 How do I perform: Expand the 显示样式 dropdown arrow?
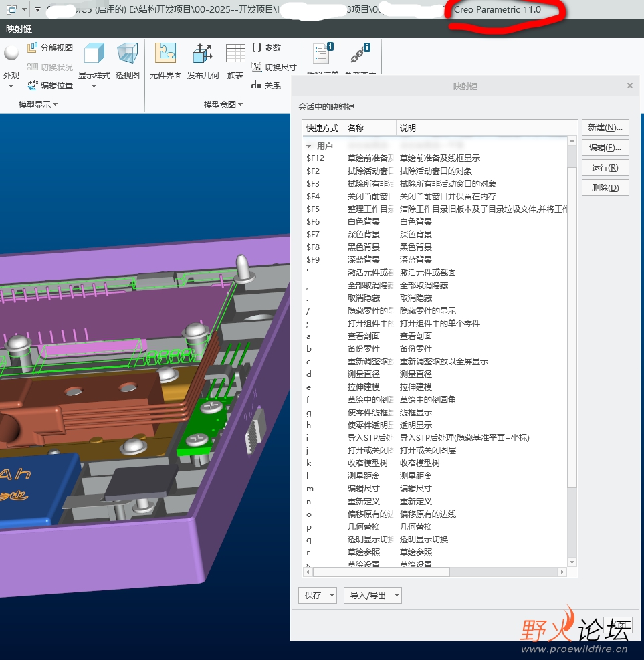pos(94,86)
